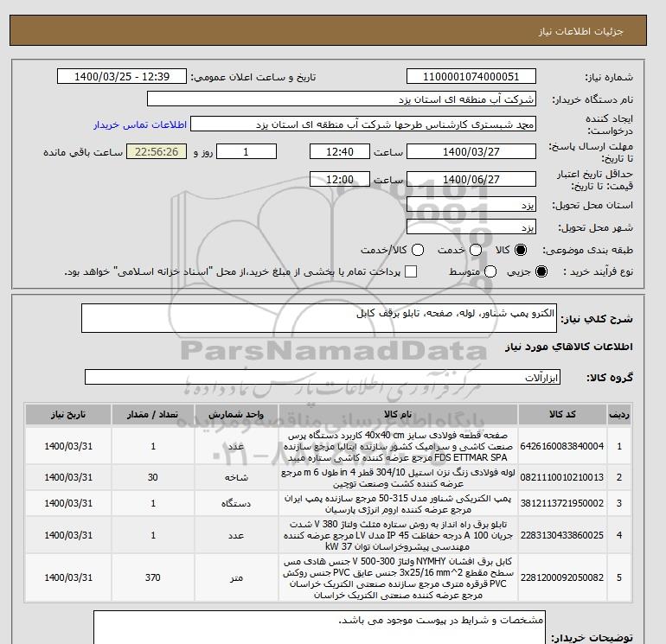The width and height of the screenshot is (666, 644).
Task: Click the electric panel item name in row 4
Action: pyautogui.click(x=398, y=535)
